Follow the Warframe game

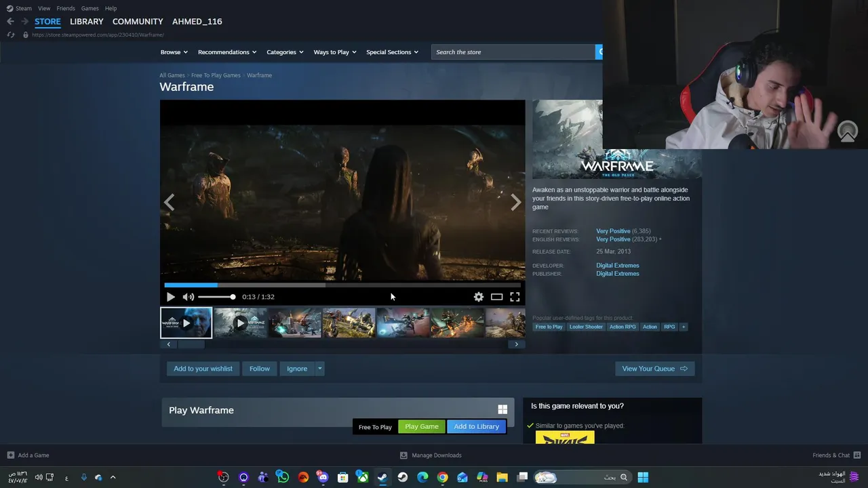(260, 369)
